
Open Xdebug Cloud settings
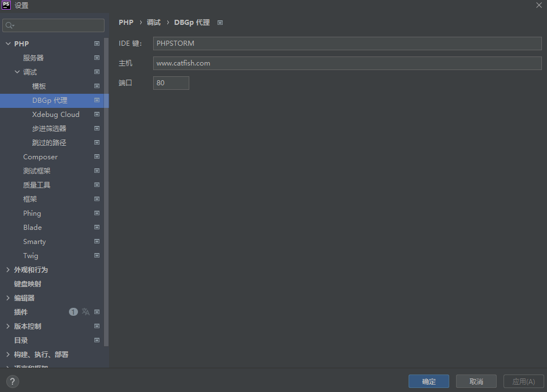coord(56,115)
